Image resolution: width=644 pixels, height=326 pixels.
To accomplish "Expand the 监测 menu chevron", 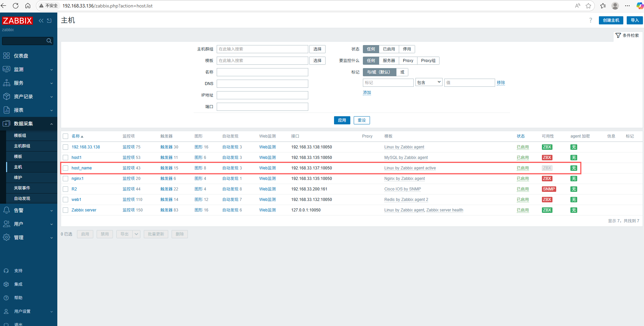I will [52, 70].
